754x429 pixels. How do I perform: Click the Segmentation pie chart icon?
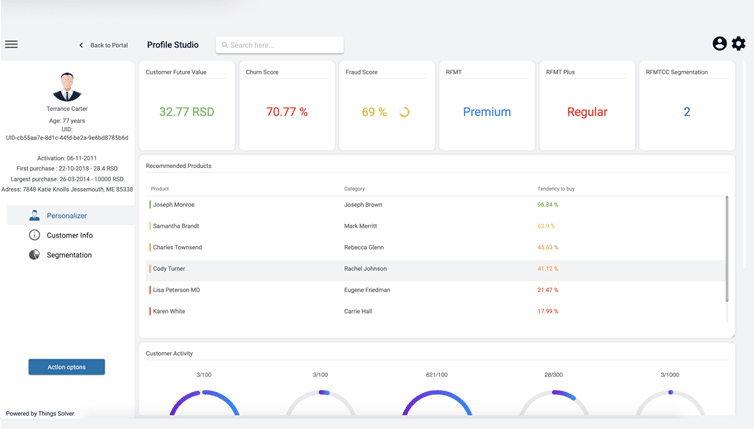click(34, 255)
